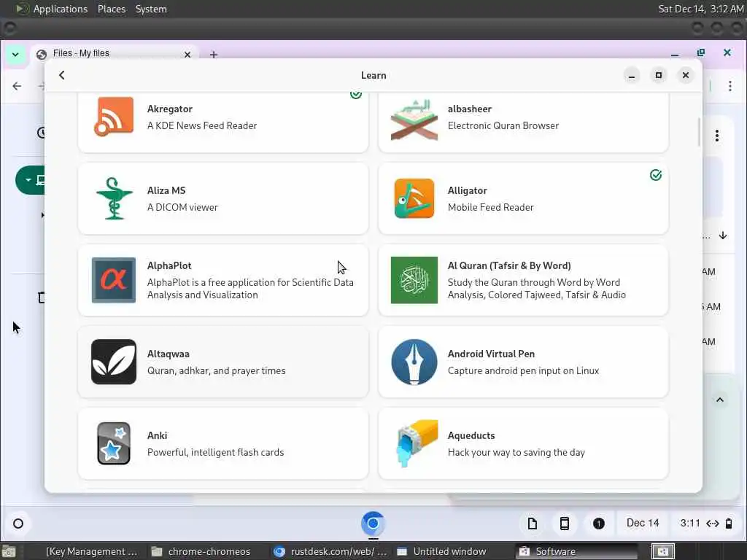Screen dimensions: 747x560
Task: Open AlphaPlot app description
Action: point(223,280)
